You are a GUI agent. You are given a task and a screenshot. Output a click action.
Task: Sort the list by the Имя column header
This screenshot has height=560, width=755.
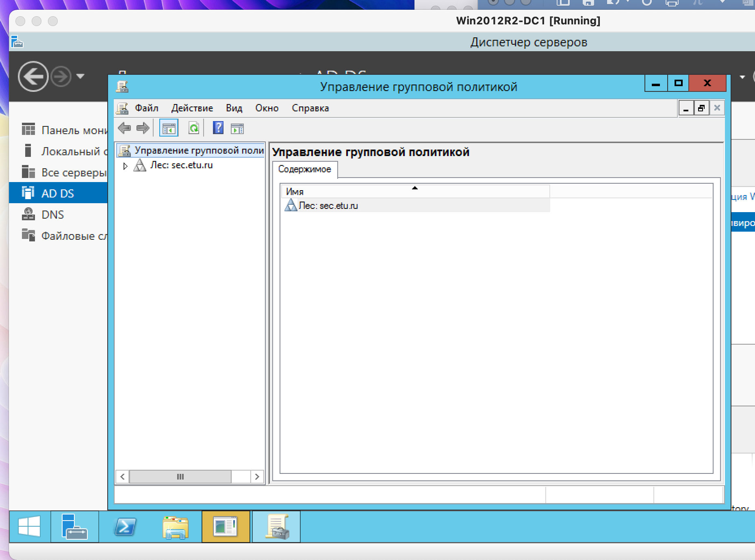point(415,191)
